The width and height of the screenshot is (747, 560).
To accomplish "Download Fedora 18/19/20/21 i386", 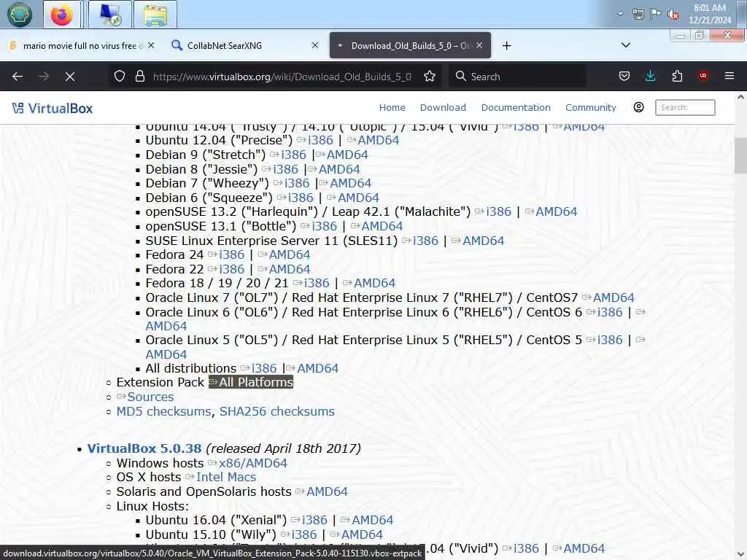I will pos(317,283).
